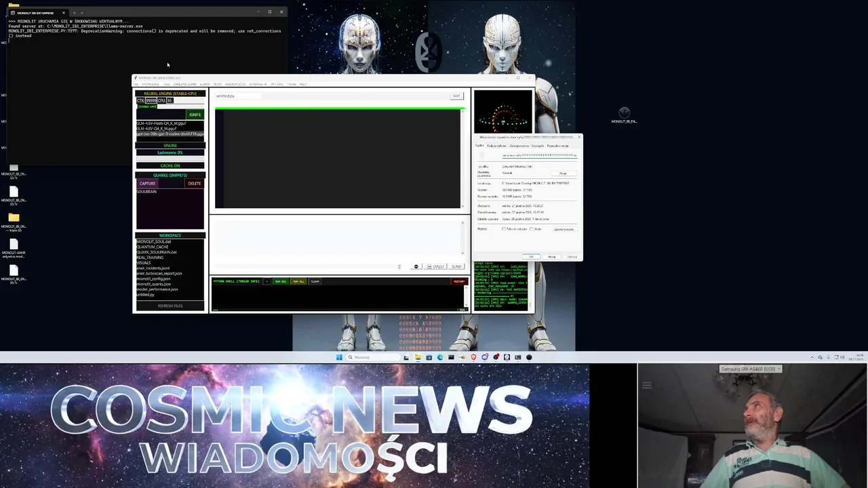Open aiwir_incidents.jsonl in the workspace
868x488 pixels.
(153, 268)
